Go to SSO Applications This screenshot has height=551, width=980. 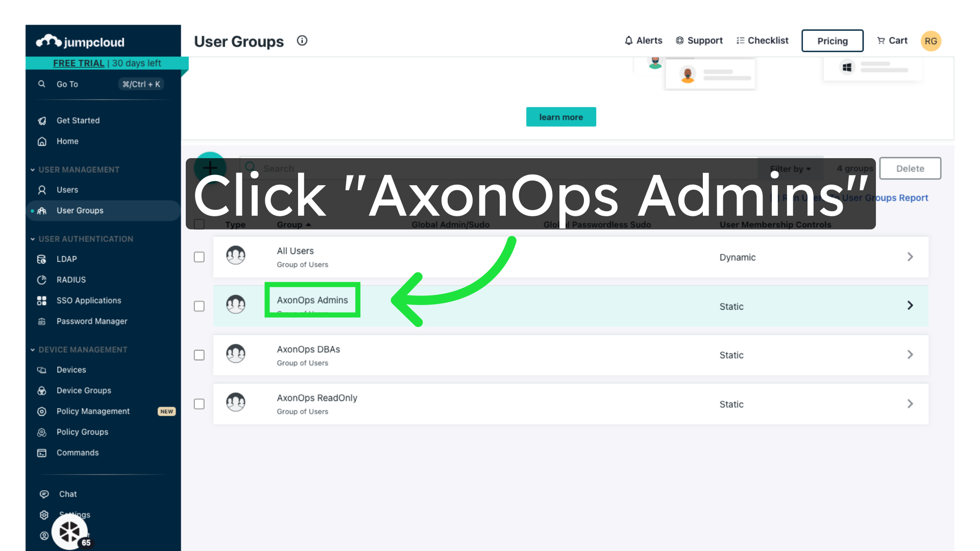pyautogui.click(x=89, y=300)
